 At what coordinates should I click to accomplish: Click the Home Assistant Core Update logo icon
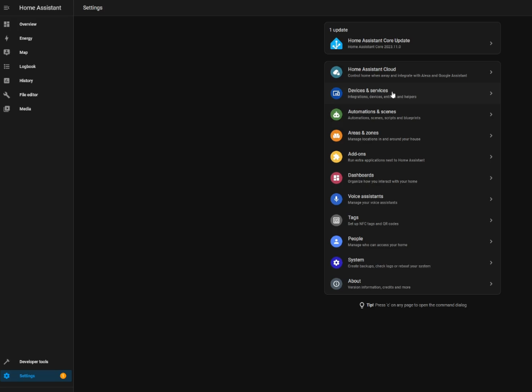pos(336,43)
